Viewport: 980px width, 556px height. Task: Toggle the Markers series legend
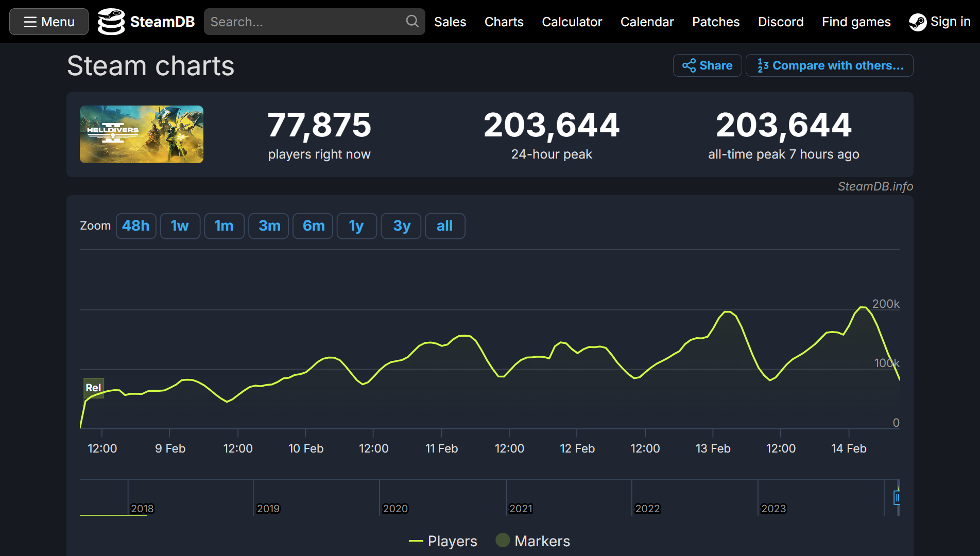coord(533,541)
